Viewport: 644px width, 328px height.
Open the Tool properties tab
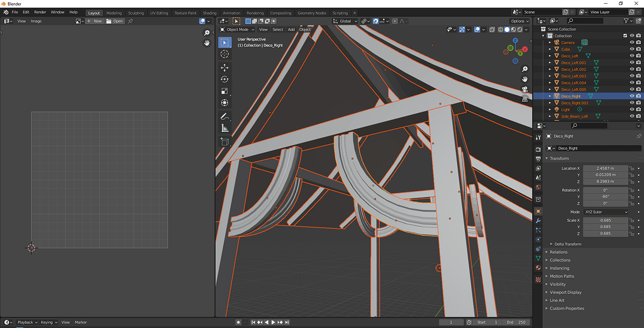[538, 137]
